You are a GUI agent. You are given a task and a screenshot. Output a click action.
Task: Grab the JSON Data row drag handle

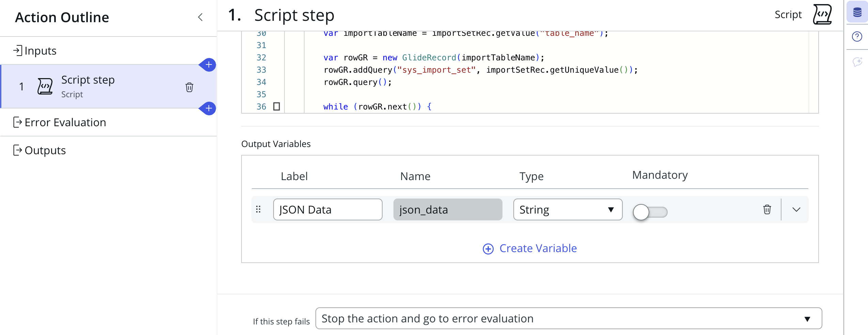[x=258, y=209]
